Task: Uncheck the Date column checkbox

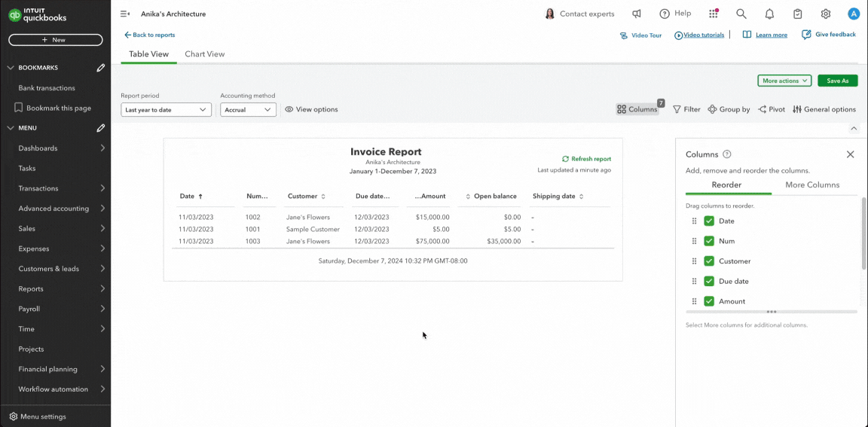Action: click(709, 221)
